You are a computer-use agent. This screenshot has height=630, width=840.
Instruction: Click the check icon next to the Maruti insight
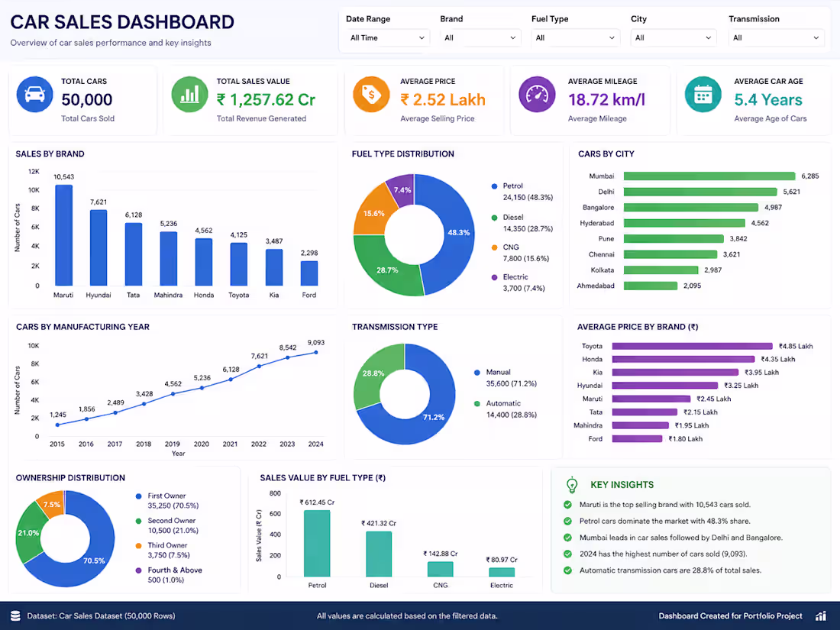tap(568, 505)
